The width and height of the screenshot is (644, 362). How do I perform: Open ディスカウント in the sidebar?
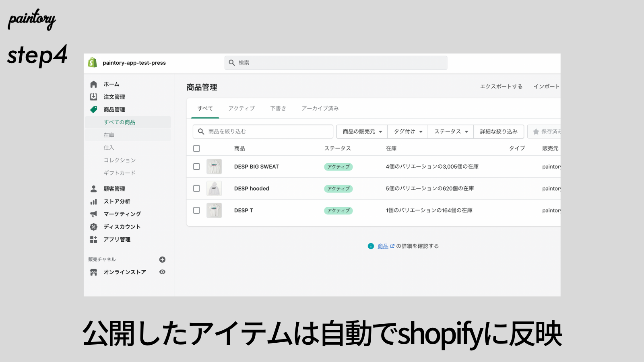(x=122, y=227)
